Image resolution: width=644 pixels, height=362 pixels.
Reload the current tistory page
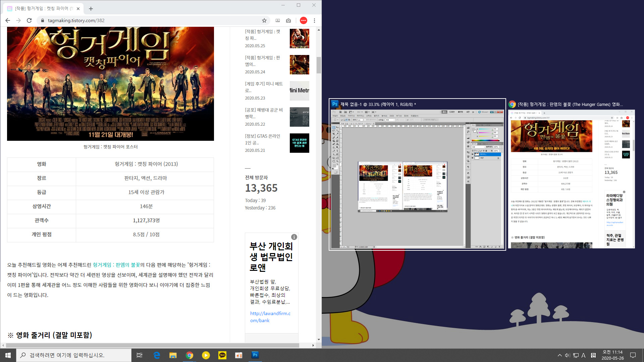(x=29, y=20)
